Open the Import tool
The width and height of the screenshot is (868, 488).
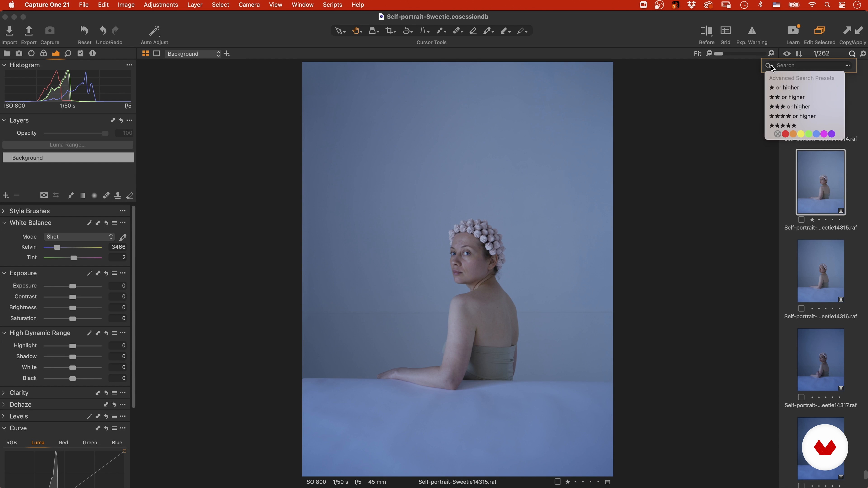click(9, 31)
